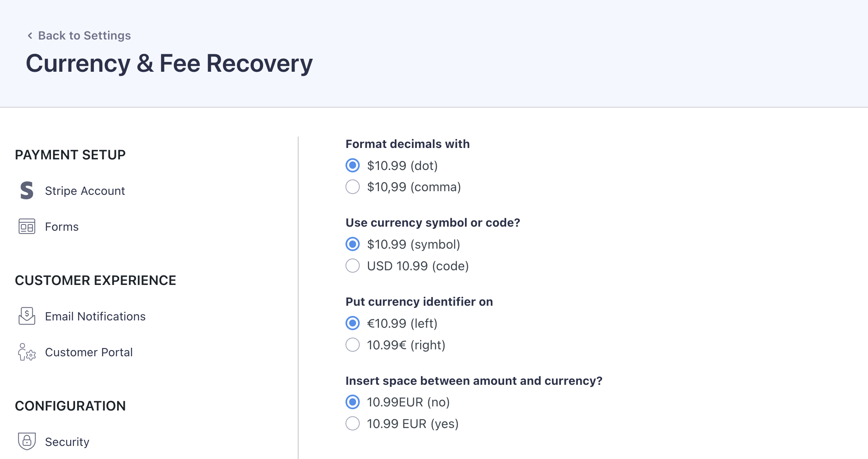Click the Email Notifications envelope icon

coord(27,316)
